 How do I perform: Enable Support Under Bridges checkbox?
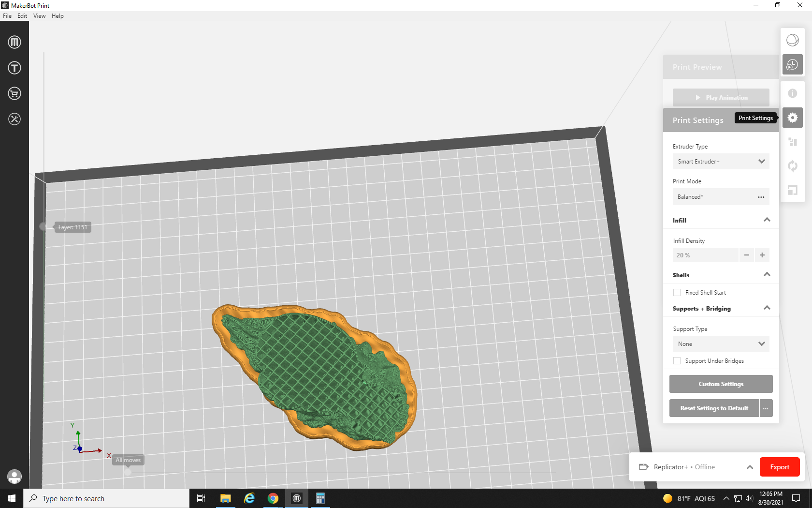pyautogui.click(x=677, y=361)
